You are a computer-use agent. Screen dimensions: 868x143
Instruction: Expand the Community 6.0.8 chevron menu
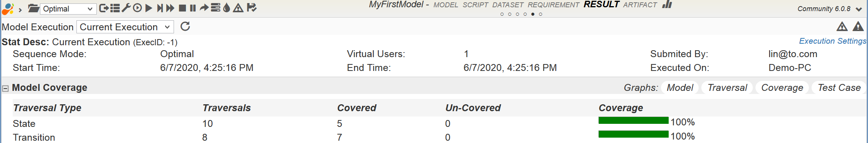[859, 9]
